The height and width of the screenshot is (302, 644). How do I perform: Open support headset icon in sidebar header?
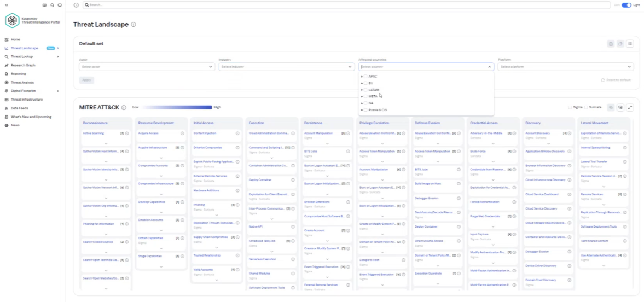click(52, 5)
